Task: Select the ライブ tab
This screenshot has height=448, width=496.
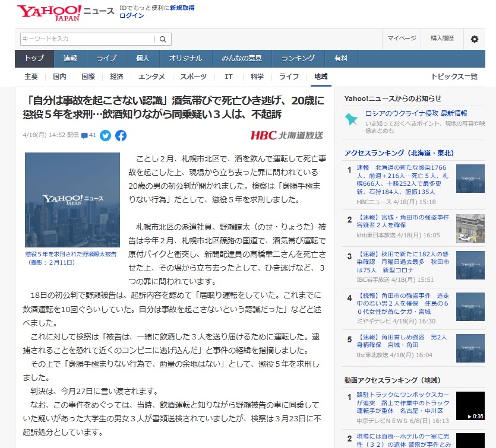Action: 106,59
